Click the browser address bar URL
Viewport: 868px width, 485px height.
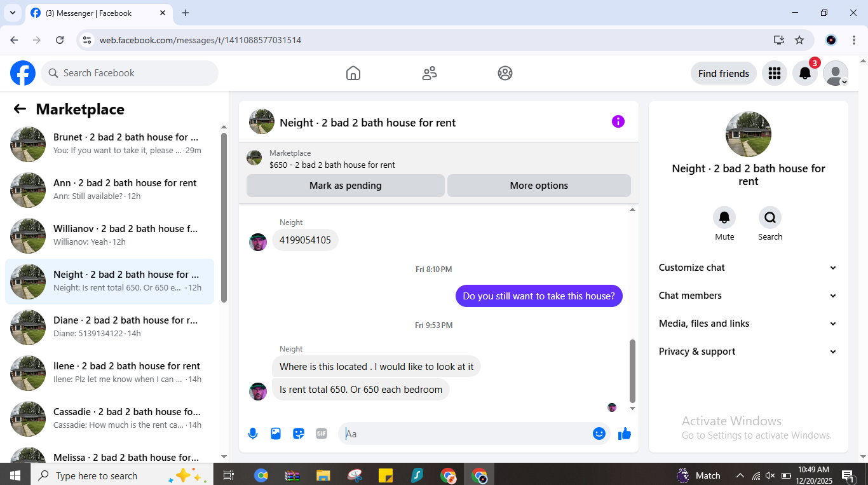pyautogui.click(x=200, y=40)
